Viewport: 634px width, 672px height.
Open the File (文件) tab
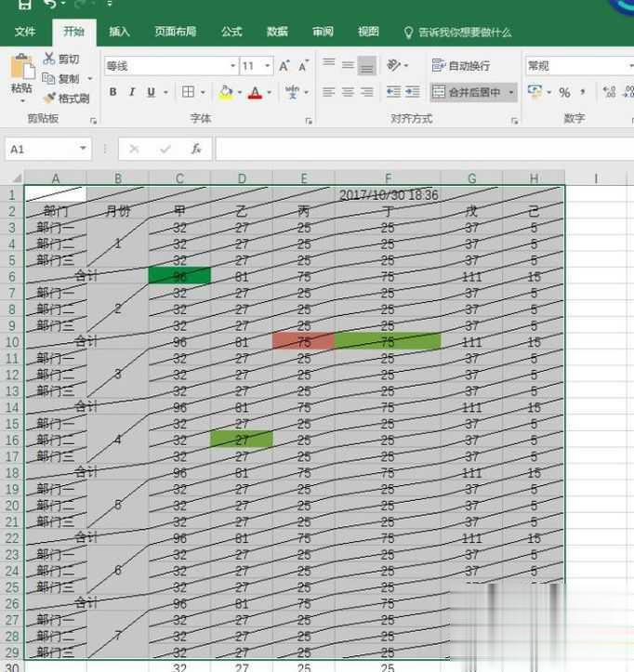[25, 32]
